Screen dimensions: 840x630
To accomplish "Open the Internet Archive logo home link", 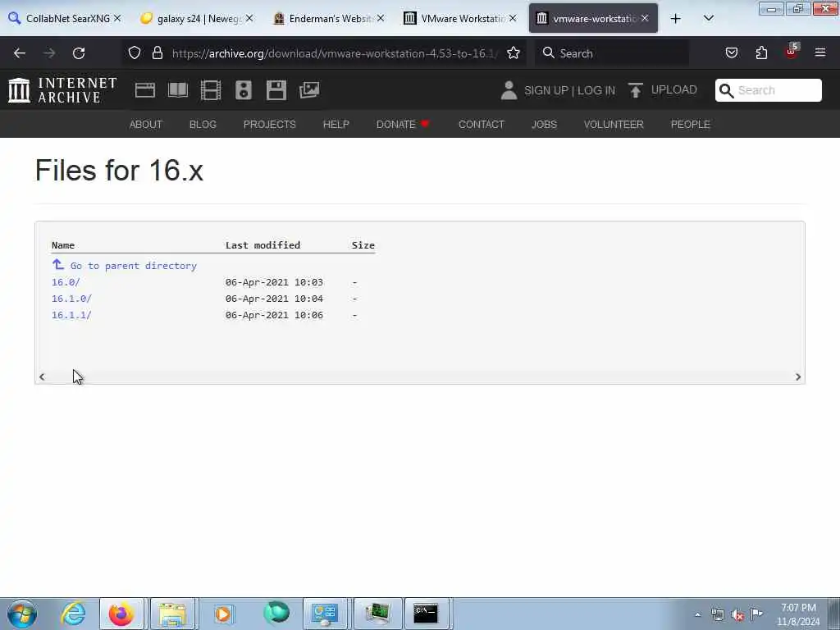I will pyautogui.click(x=62, y=90).
